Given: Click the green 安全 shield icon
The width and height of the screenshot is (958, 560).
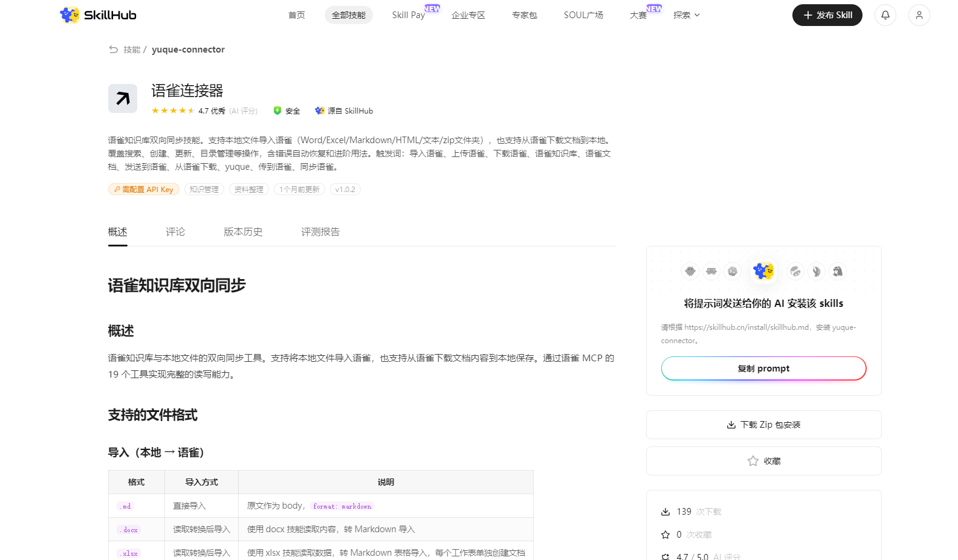Looking at the screenshot, I should 277,111.
